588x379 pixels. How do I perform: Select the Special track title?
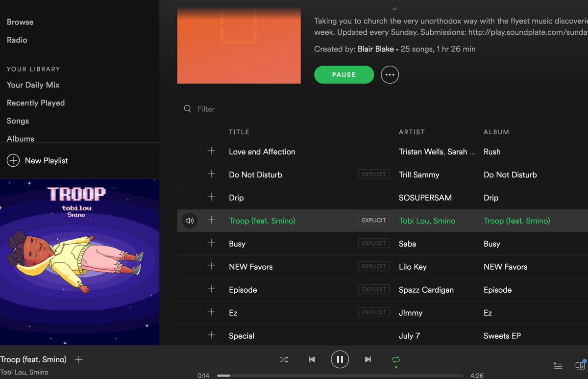coord(242,336)
